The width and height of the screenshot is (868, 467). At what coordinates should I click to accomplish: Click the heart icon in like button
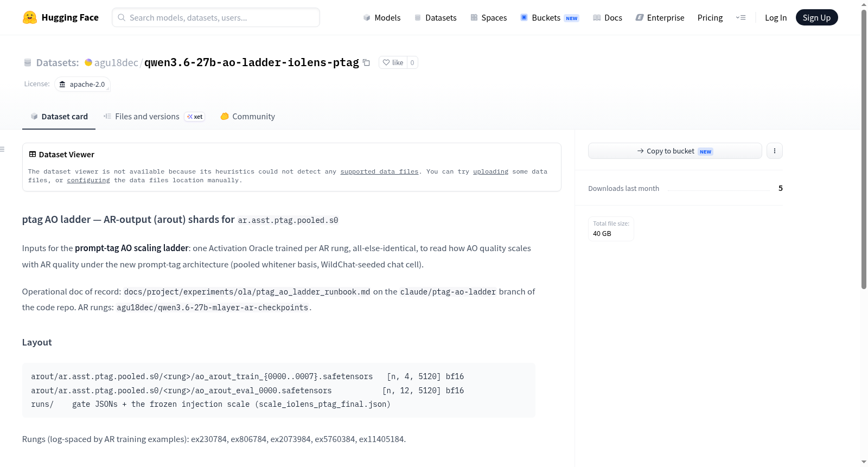pos(386,62)
